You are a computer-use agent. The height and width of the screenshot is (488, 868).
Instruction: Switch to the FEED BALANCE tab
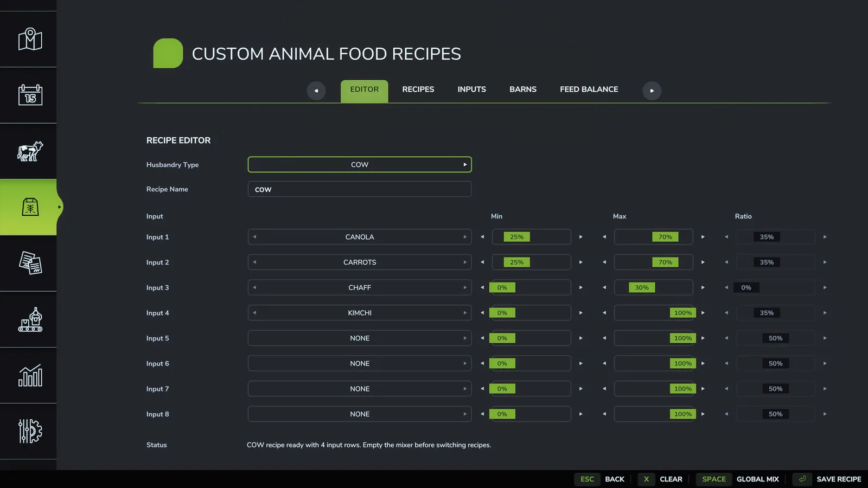589,89
